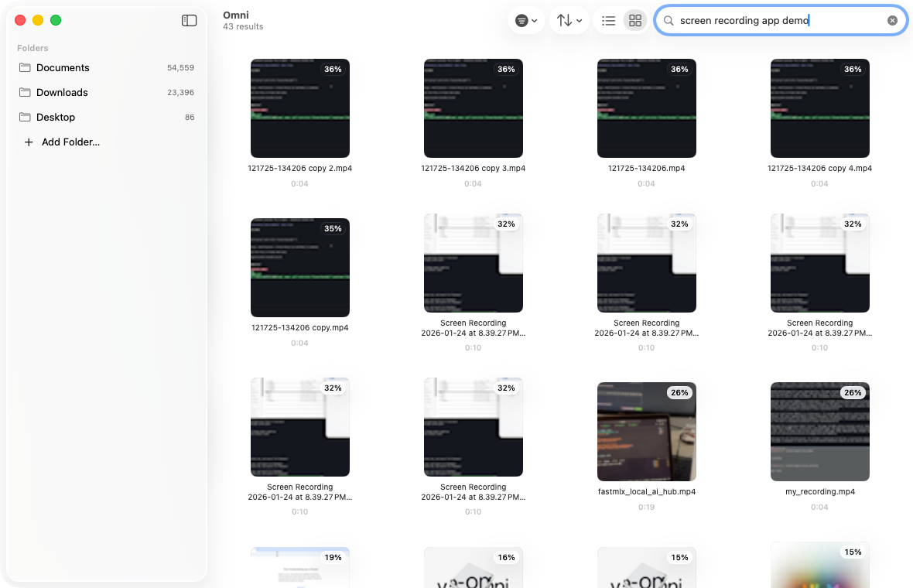913x588 pixels.
Task: Click file name fastmlx_local_ai_hub.mp4
Action: (646, 491)
